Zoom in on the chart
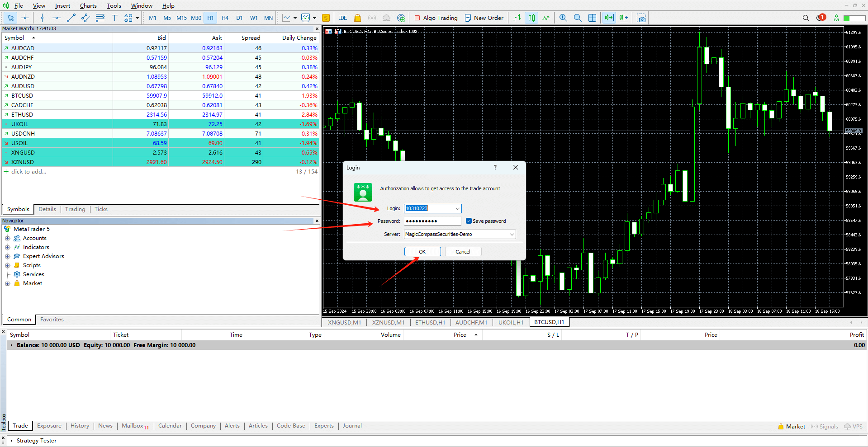 point(563,18)
